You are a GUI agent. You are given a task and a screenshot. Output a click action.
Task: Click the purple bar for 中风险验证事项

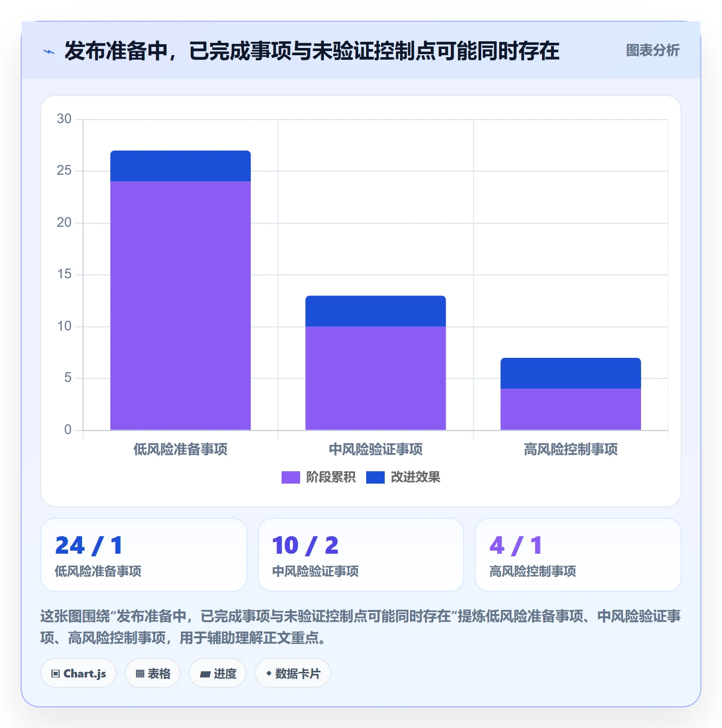point(375,378)
